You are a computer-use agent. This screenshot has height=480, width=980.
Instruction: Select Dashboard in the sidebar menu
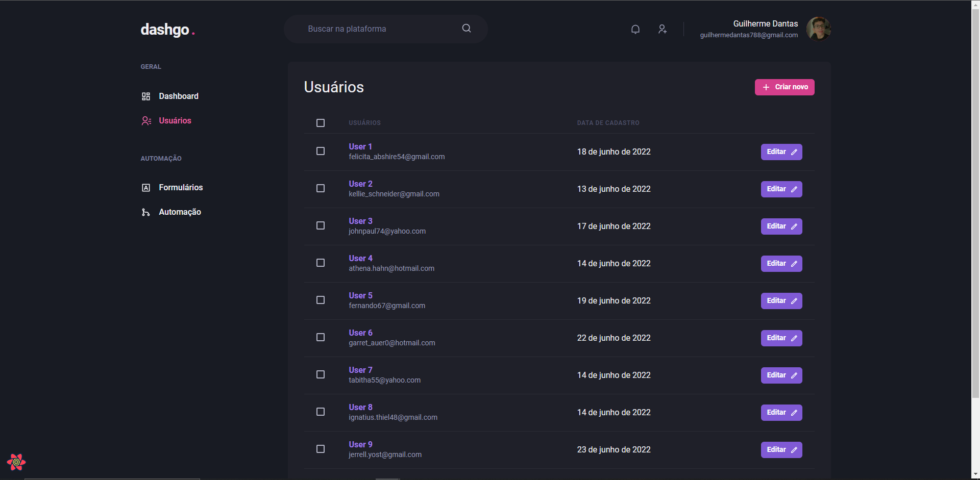(179, 96)
